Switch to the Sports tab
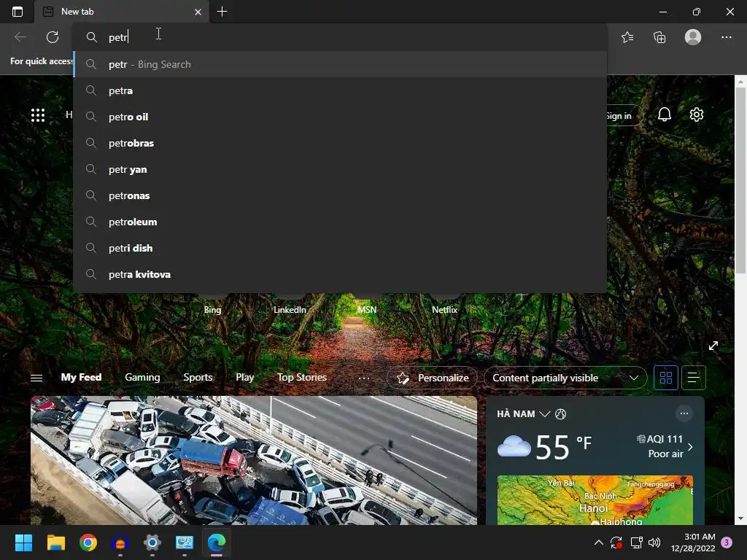This screenshot has height=560, width=747. click(x=198, y=377)
